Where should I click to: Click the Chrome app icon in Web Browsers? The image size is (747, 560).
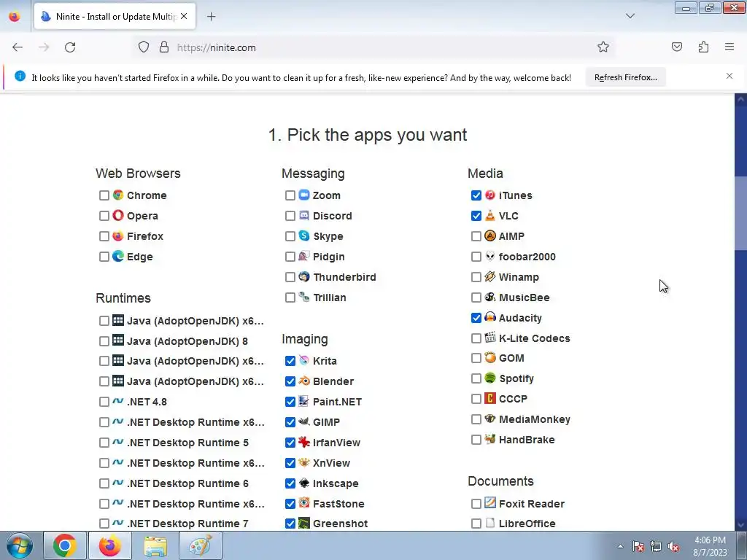point(118,195)
